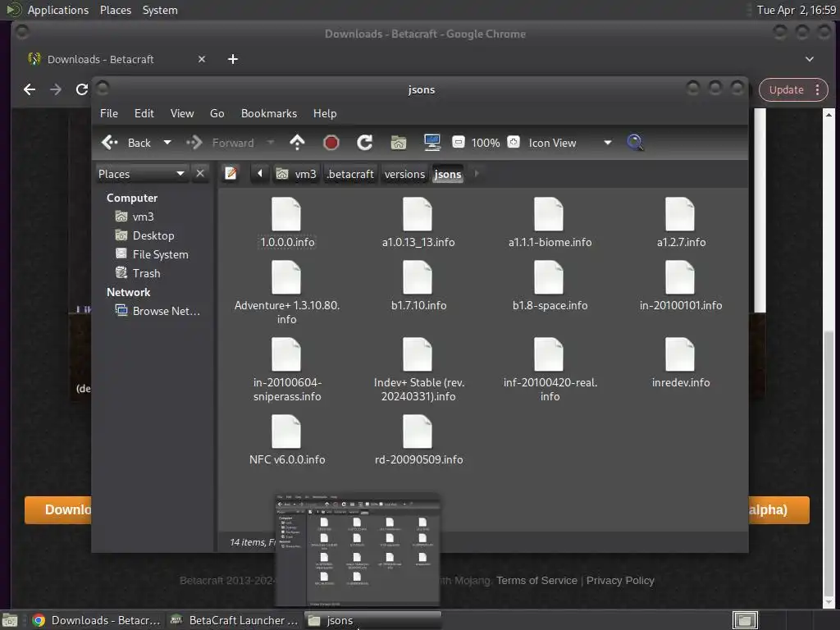Image resolution: width=840 pixels, height=630 pixels.
Task: Switch to BetaCraft Launcher in taskbar
Action: tap(234, 620)
